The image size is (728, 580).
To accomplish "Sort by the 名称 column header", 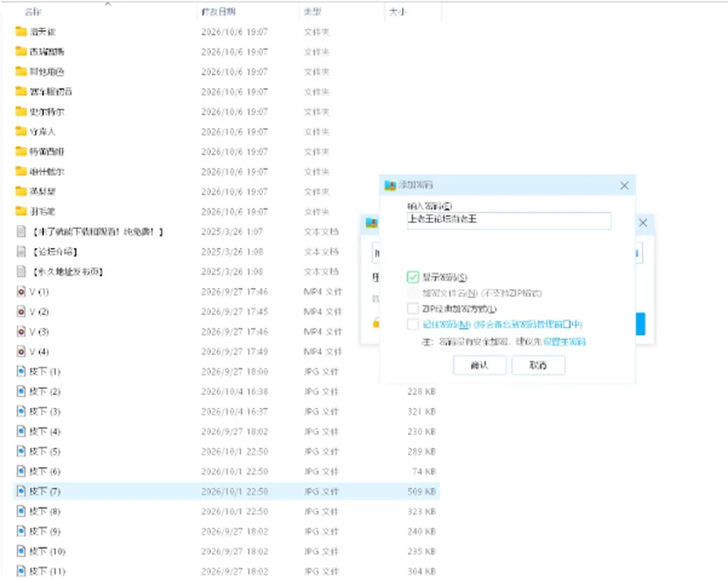I will [33, 11].
